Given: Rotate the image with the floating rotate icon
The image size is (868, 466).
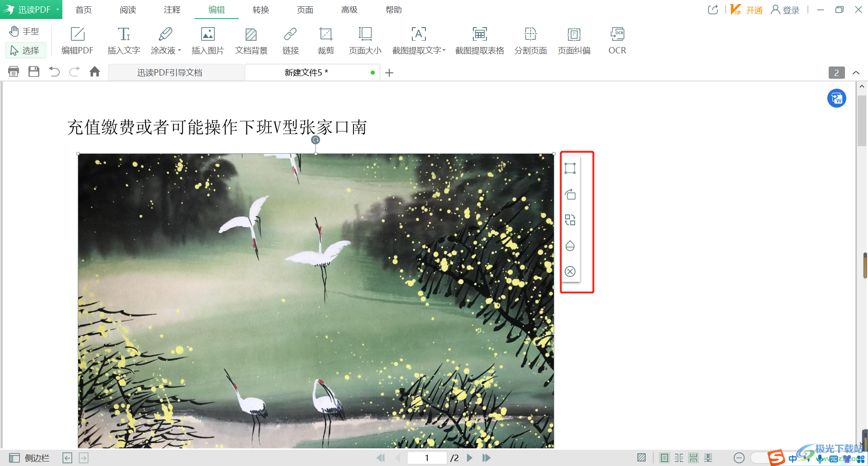Looking at the screenshot, I should point(570,194).
